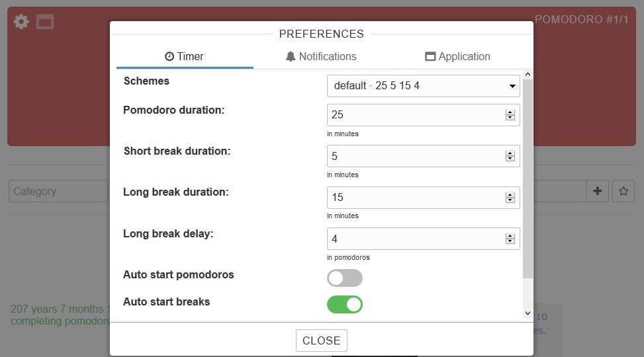
Task: Click the bell icon on Notifications tab
Action: pyautogui.click(x=291, y=57)
